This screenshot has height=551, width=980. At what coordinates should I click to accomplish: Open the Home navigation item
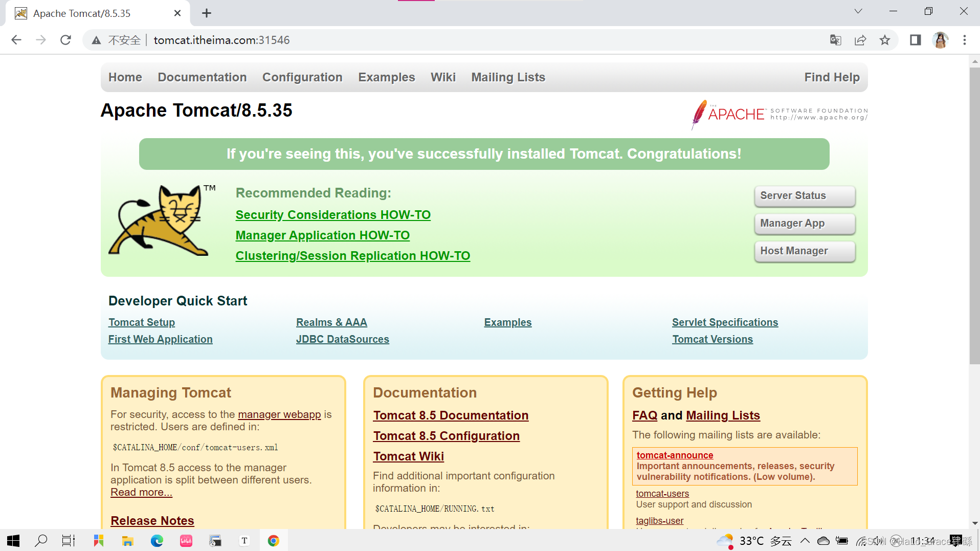coord(125,77)
